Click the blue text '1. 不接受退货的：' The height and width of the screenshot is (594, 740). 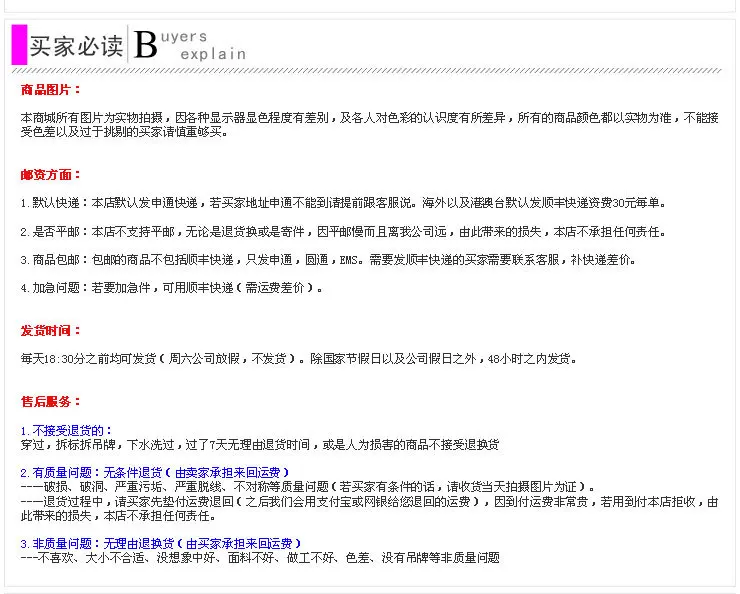[x=67, y=430]
